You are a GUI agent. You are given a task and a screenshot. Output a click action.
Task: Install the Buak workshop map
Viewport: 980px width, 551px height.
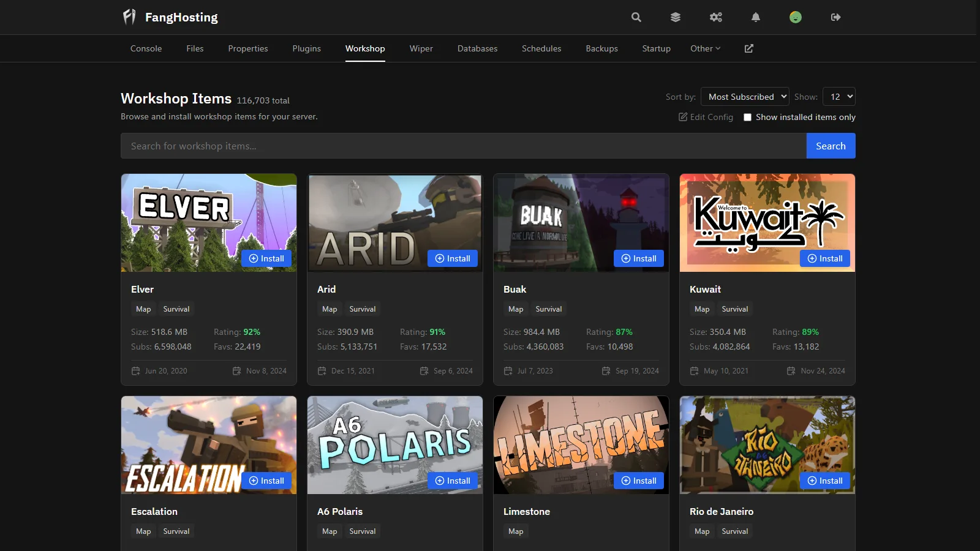tap(639, 258)
